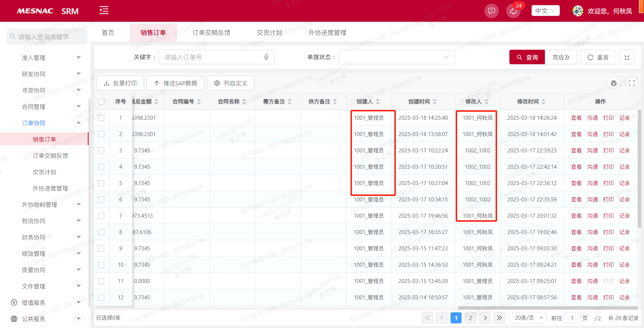Image resolution: width=644 pixels, height=328 pixels.
Task: Switch to 订单交期反馈 tab
Action: pyautogui.click(x=211, y=33)
